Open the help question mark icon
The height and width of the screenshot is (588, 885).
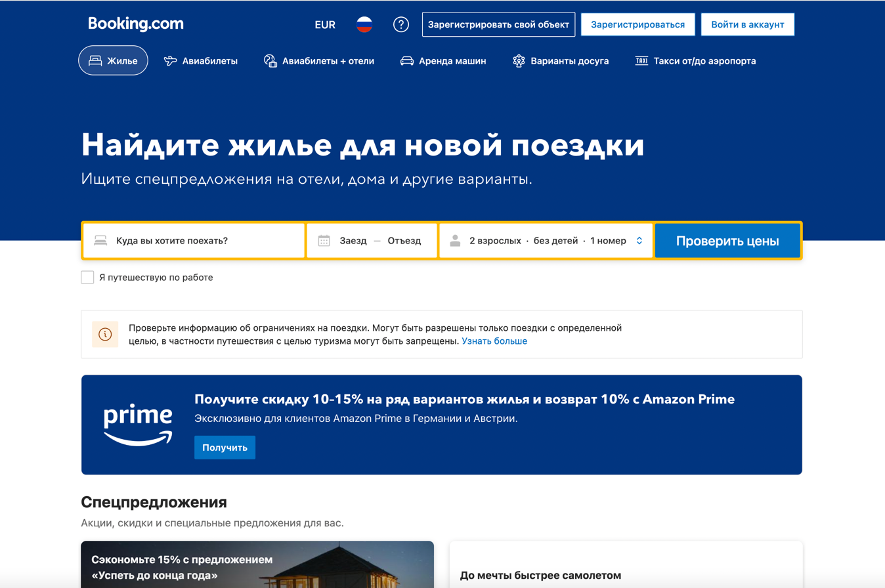401,25
